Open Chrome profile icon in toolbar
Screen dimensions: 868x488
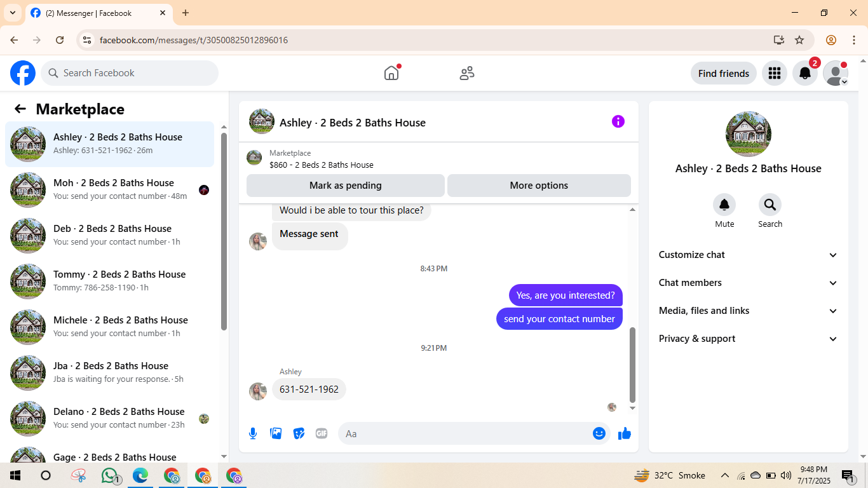click(831, 40)
